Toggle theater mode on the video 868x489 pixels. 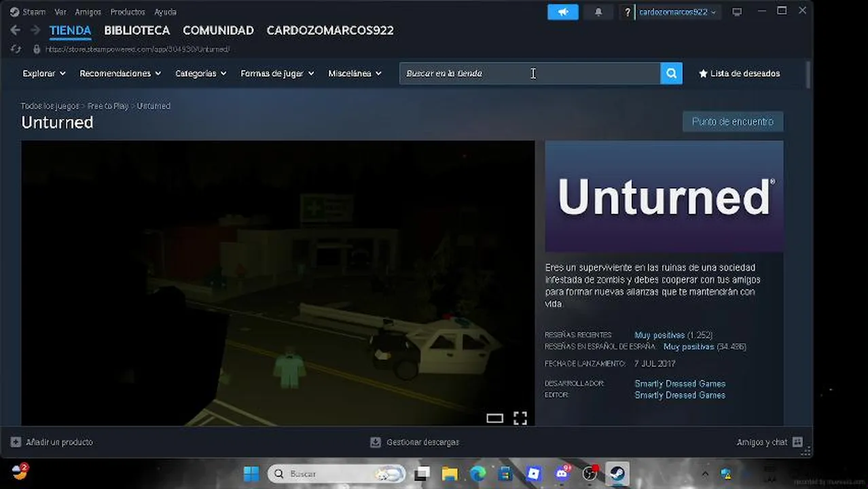pyautogui.click(x=494, y=418)
